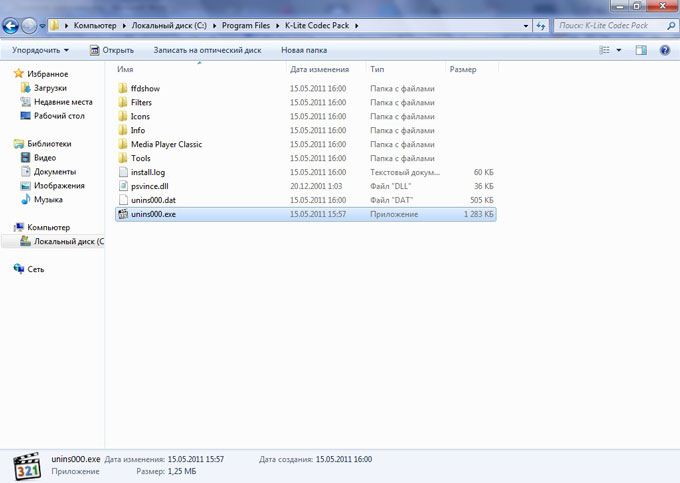Open the address bar history dropdown
Image resolution: width=680 pixels, height=483 pixels.
click(526, 26)
